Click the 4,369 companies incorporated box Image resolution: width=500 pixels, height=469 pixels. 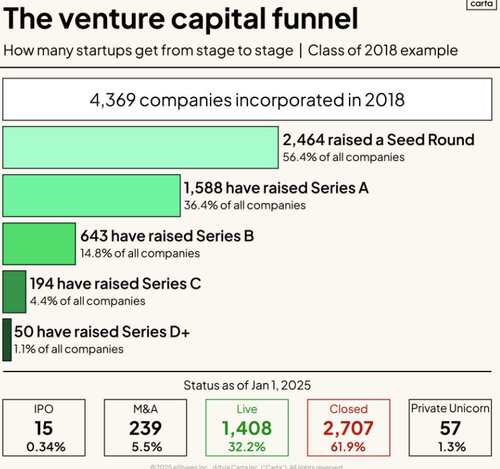pos(247,99)
